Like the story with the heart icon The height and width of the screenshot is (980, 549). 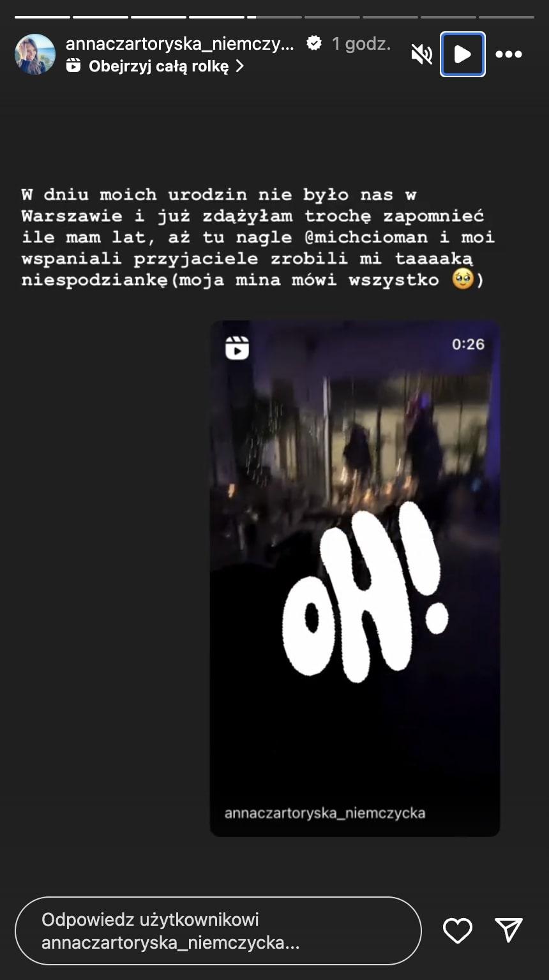click(458, 931)
